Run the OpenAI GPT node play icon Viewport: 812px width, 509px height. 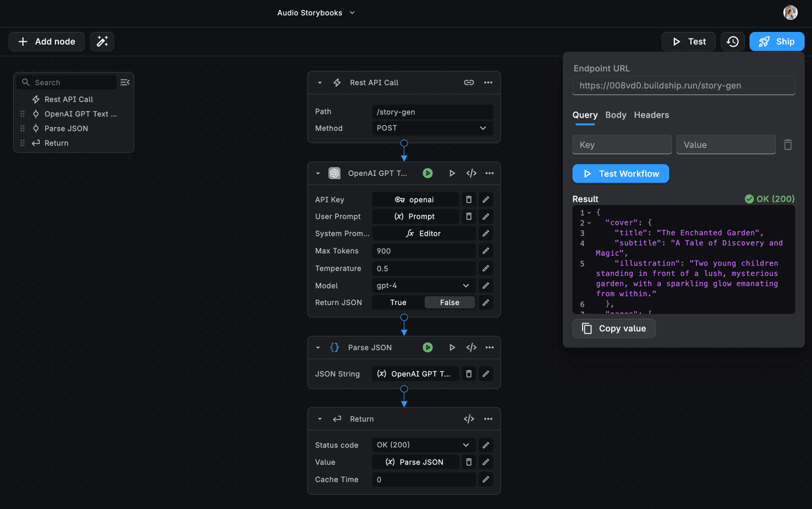click(x=452, y=173)
